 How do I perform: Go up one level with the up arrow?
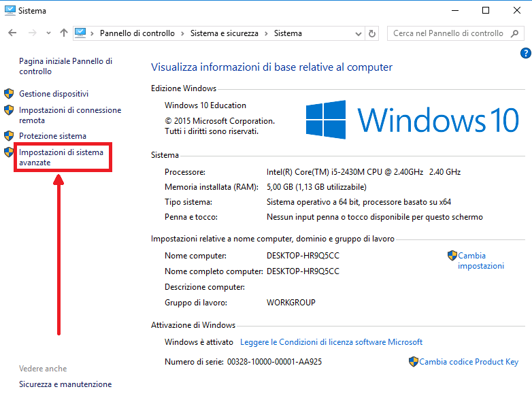(64, 33)
